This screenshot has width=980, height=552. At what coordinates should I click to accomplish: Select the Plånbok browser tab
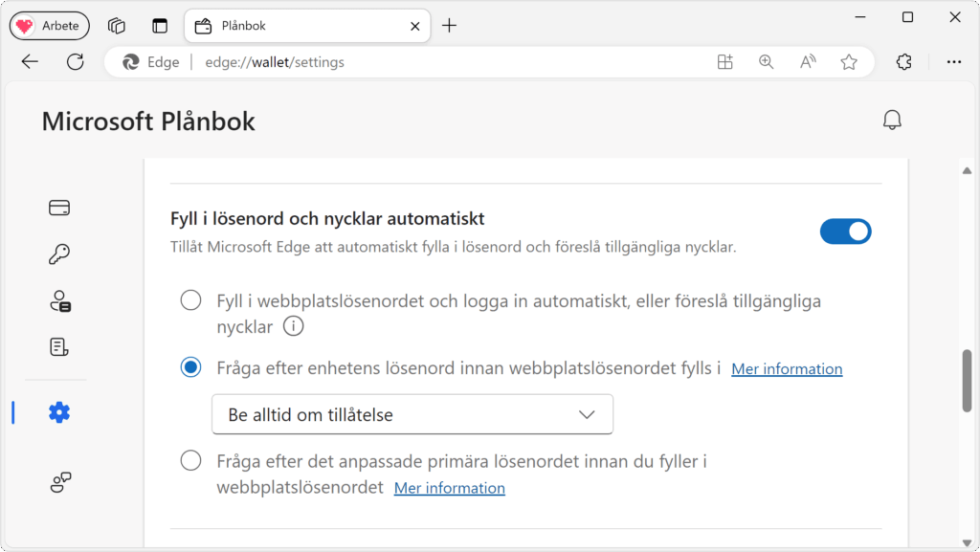tap(307, 26)
